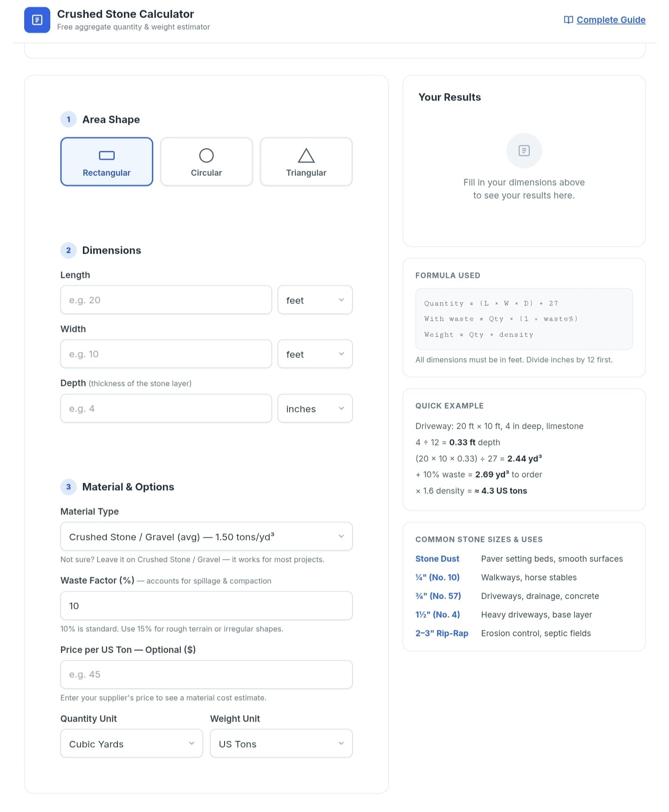Click the '2.69 yd³ to order' line

click(x=478, y=474)
